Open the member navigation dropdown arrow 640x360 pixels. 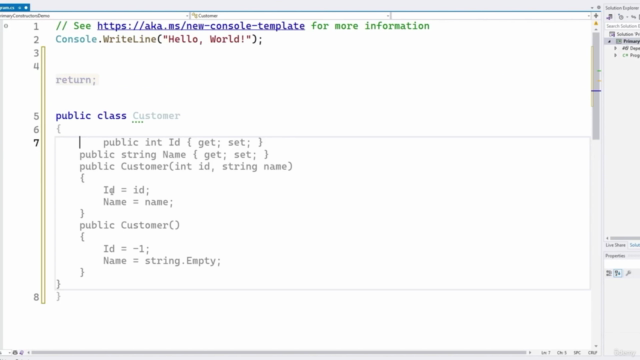588,16
